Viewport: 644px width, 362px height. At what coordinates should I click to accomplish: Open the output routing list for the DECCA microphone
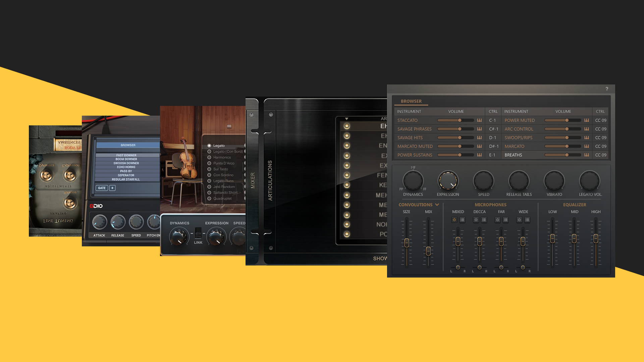pos(484,220)
